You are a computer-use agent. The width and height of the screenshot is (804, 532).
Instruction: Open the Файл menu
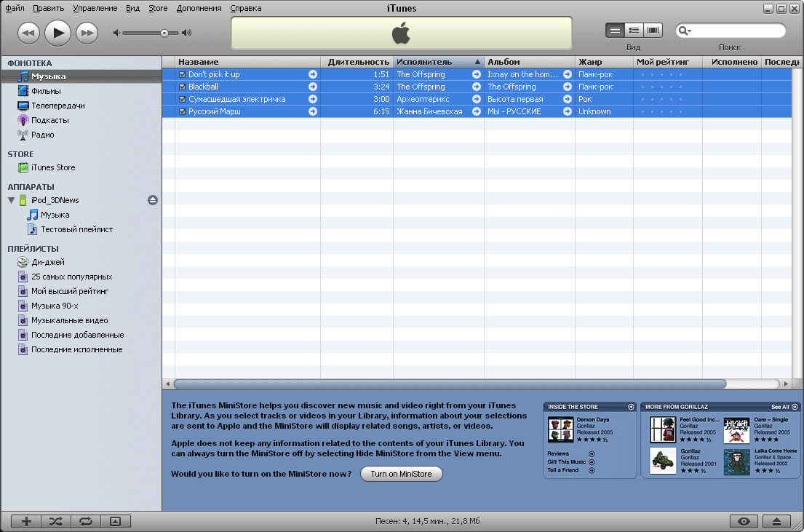click(15, 8)
